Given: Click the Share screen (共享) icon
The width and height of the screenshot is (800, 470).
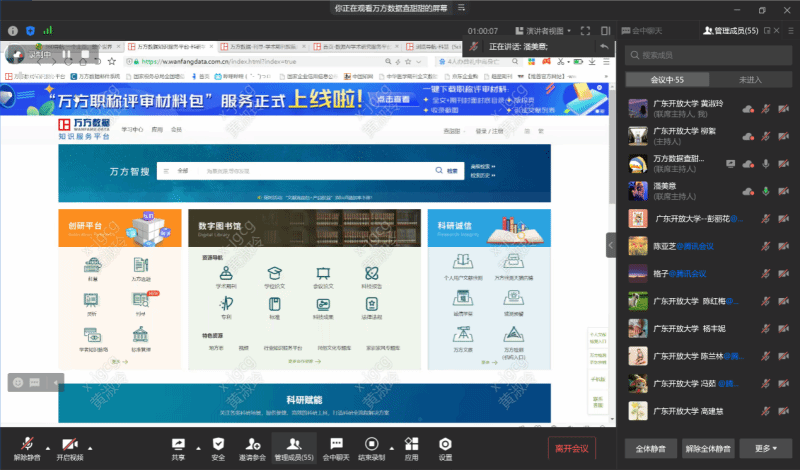Looking at the screenshot, I should tap(178, 449).
